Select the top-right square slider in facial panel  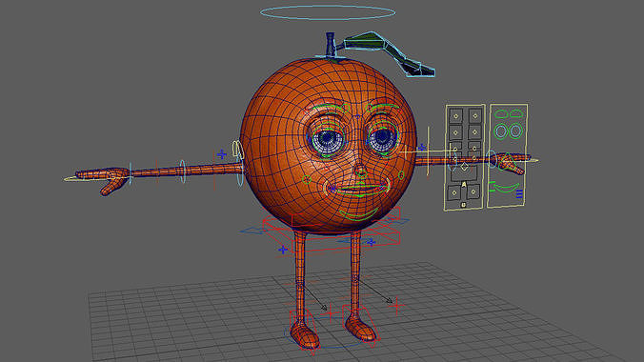[475, 116]
